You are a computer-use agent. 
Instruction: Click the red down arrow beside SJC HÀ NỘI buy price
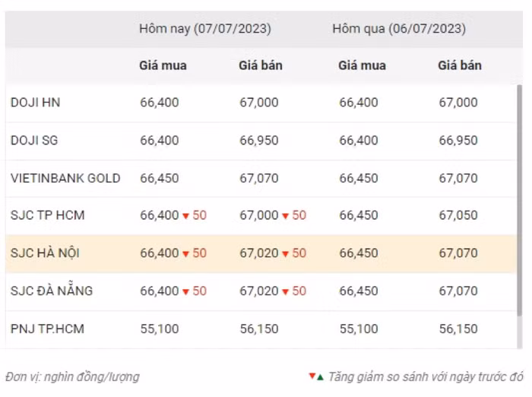point(185,254)
